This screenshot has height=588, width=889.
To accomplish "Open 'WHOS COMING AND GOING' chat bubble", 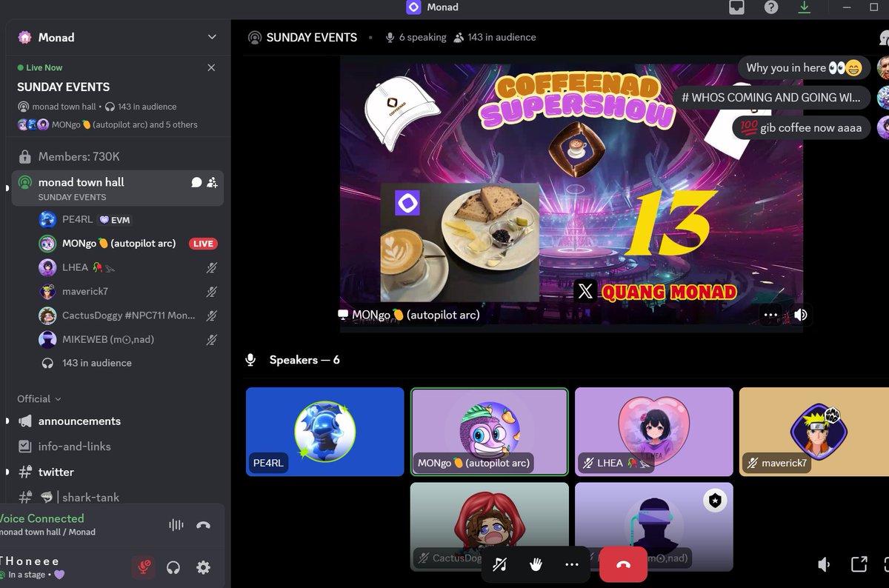I will click(x=772, y=98).
